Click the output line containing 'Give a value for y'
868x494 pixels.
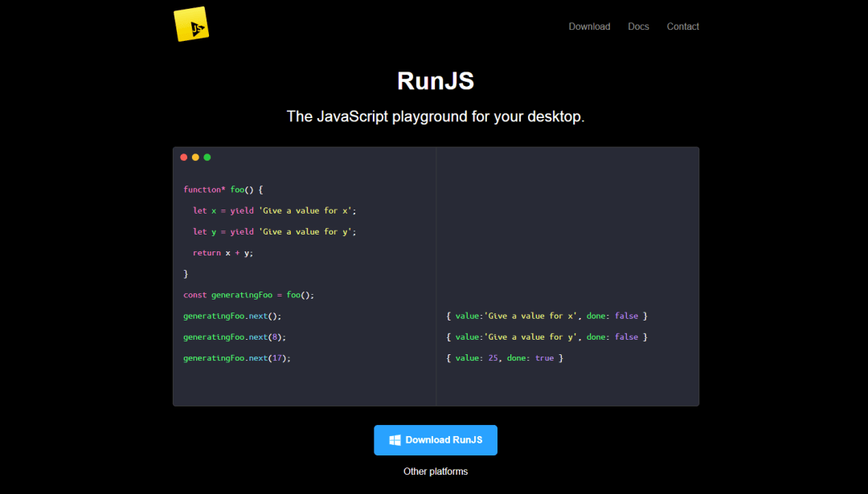pos(547,337)
